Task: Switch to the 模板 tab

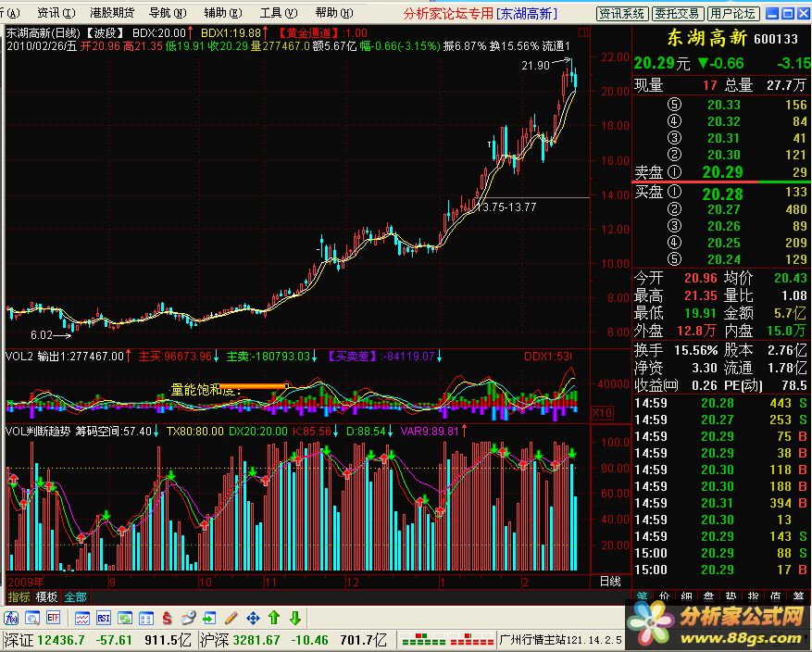Action: 46,596
